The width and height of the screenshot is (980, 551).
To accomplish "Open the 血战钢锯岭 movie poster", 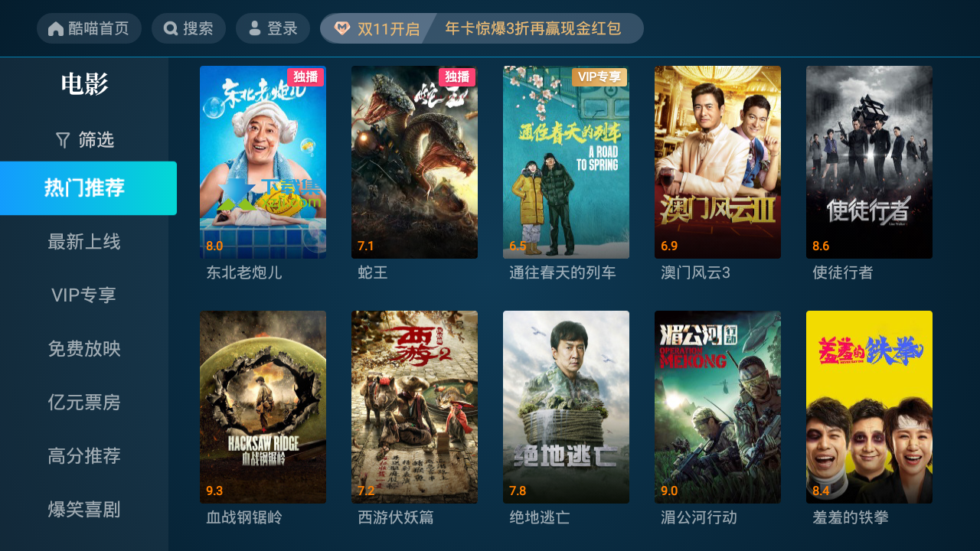I will click(263, 407).
